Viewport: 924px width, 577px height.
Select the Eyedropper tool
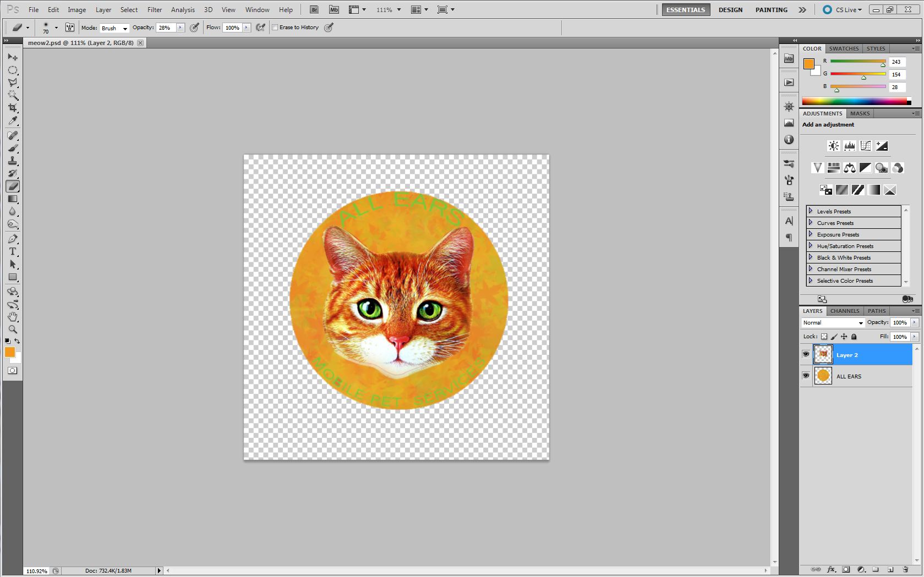coord(13,121)
